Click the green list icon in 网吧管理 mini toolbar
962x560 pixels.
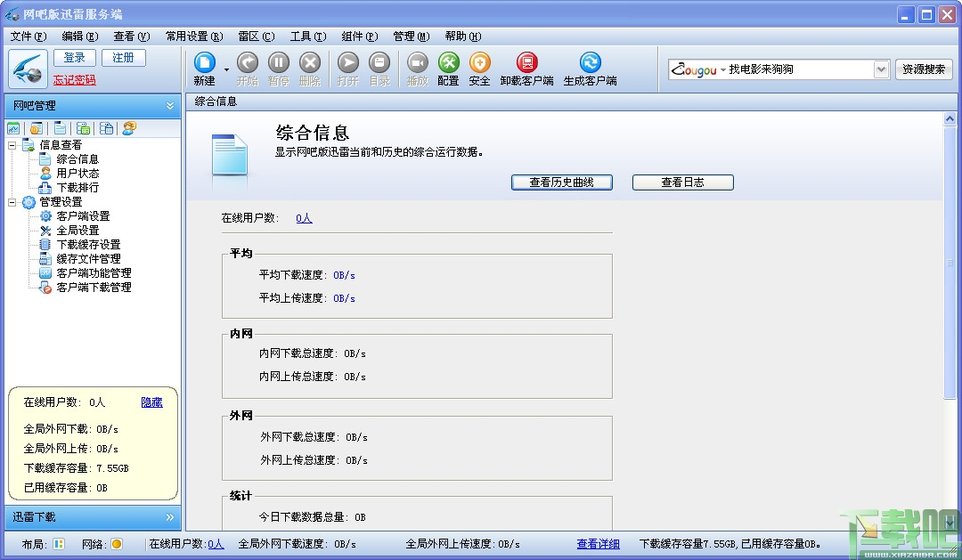pyautogui.click(x=84, y=128)
